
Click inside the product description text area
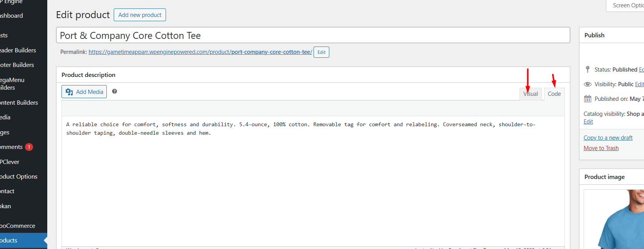pos(313,181)
